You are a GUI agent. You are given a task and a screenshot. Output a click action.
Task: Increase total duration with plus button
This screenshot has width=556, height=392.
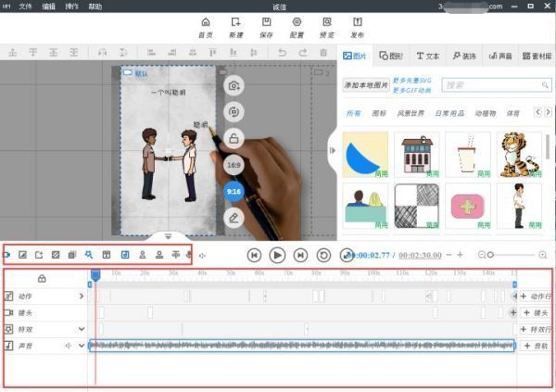pyautogui.click(x=460, y=255)
